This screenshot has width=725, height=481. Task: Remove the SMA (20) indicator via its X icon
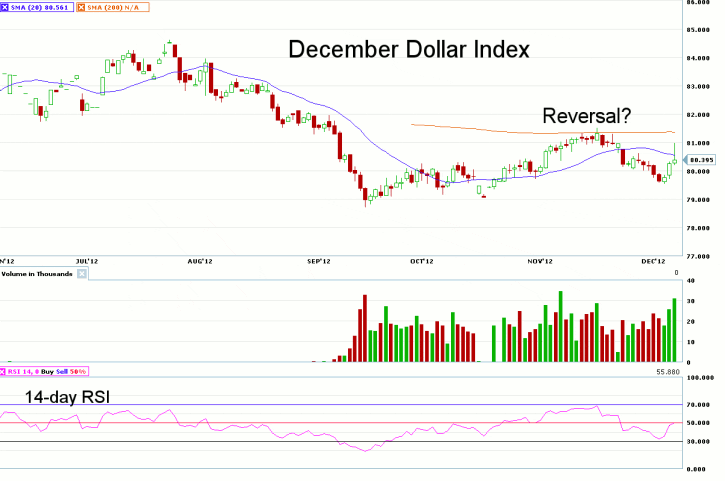tap(5, 5)
